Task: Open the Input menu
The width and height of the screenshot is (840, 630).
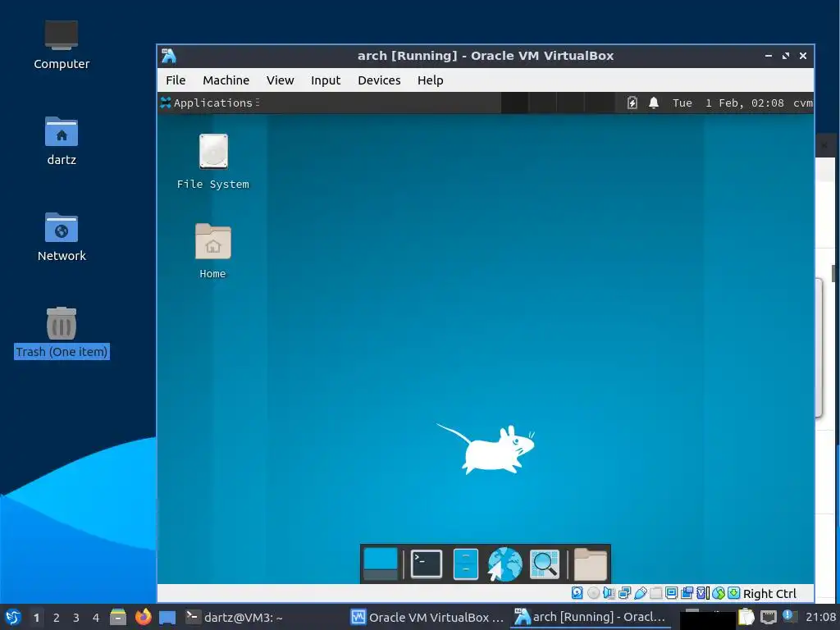Action: (325, 80)
